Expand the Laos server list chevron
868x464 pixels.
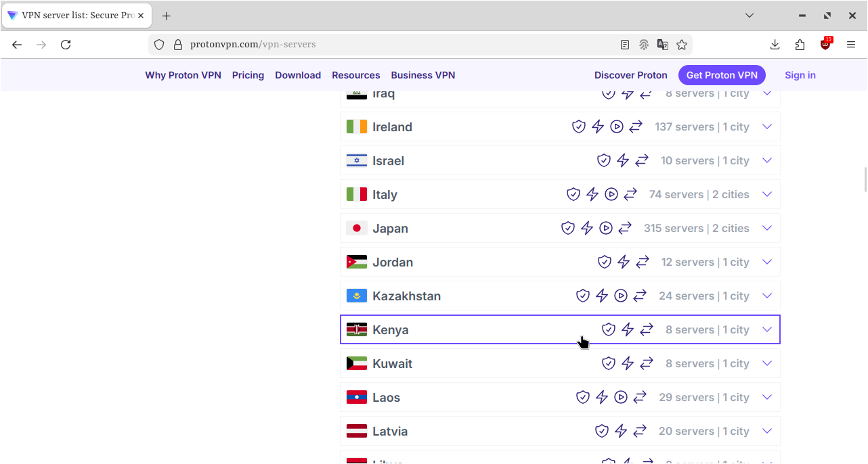(767, 397)
